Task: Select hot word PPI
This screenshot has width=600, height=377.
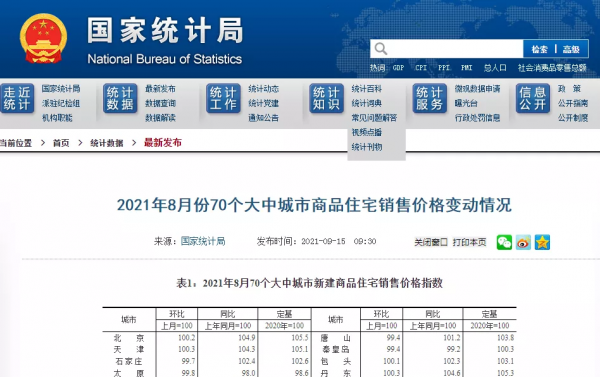Action: click(444, 68)
